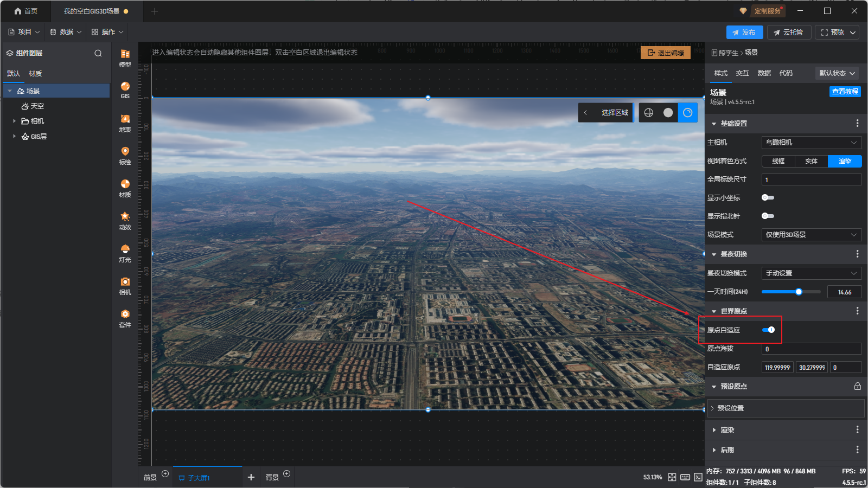Image resolution: width=868 pixels, height=488 pixels.
Task: Open the 主相机 dropdown
Action: [811, 143]
